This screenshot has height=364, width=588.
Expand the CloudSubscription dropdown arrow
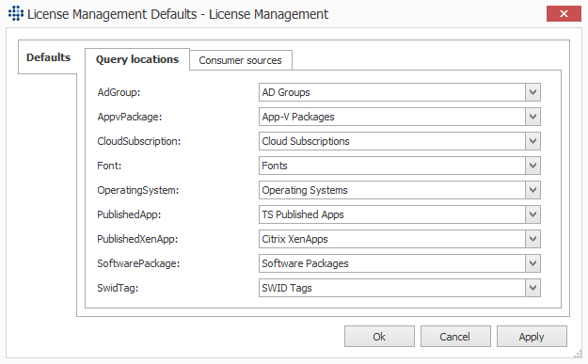[x=532, y=141]
